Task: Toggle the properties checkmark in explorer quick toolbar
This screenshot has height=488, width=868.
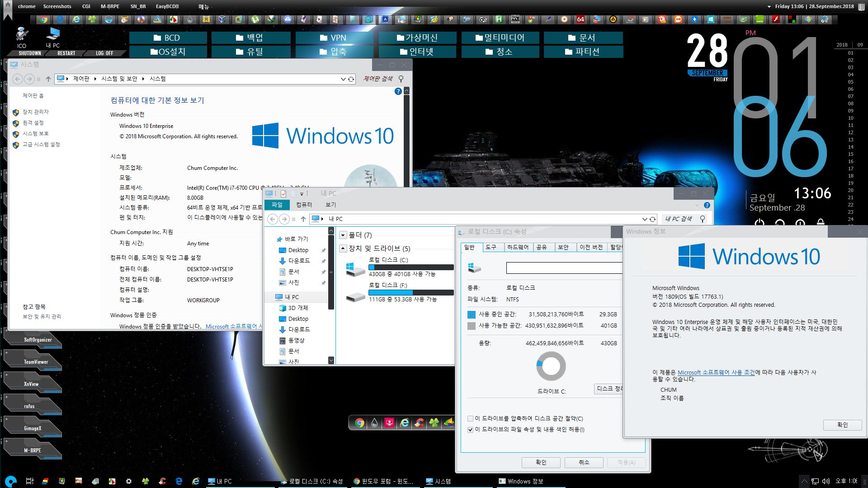Action: (283, 193)
